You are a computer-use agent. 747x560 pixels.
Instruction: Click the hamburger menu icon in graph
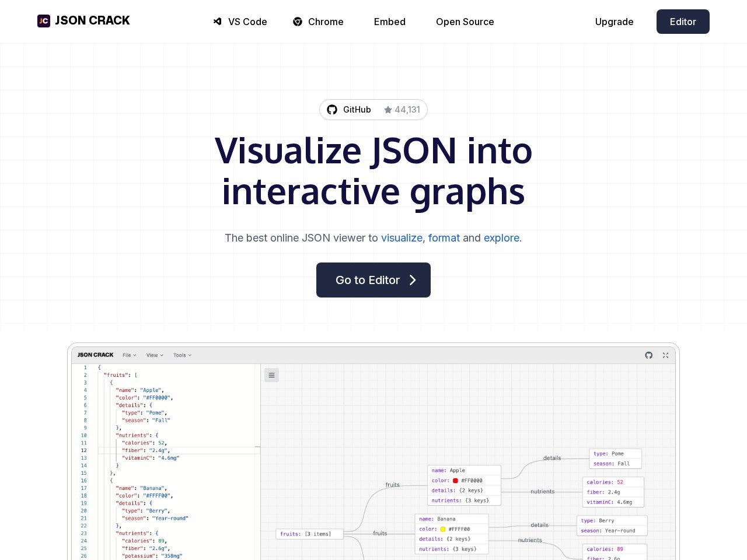point(271,375)
